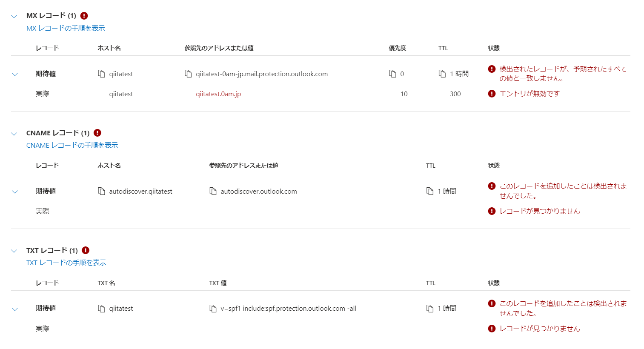
Task: Copy the MX record TTL 1 時間
Action: (442, 74)
